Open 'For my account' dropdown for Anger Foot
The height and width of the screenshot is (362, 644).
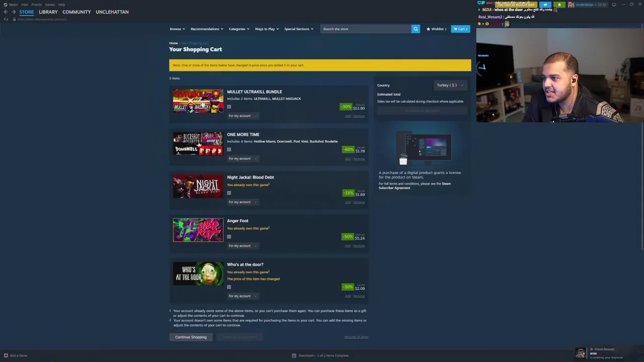[243, 246]
